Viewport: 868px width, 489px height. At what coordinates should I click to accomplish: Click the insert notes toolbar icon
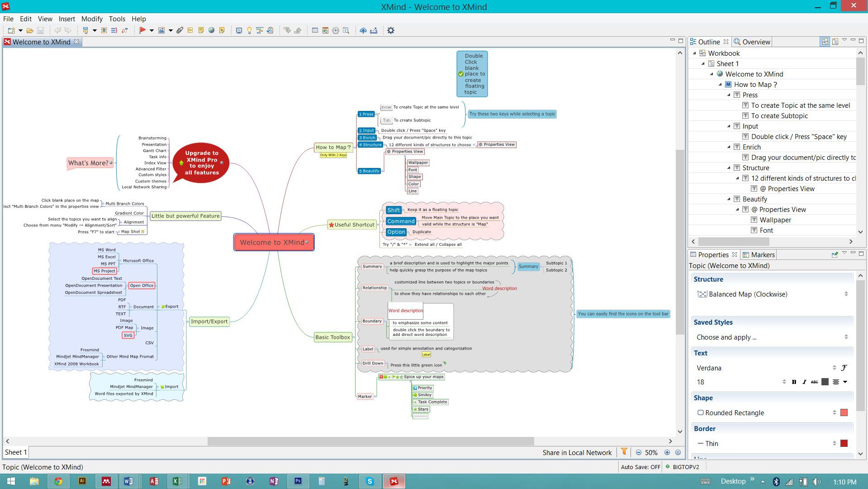click(x=201, y=30)
